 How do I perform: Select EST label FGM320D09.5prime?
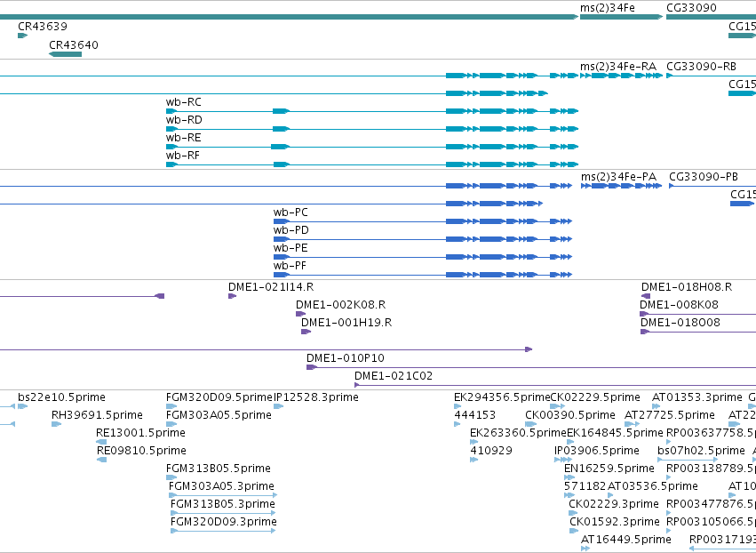pos(219,397)
